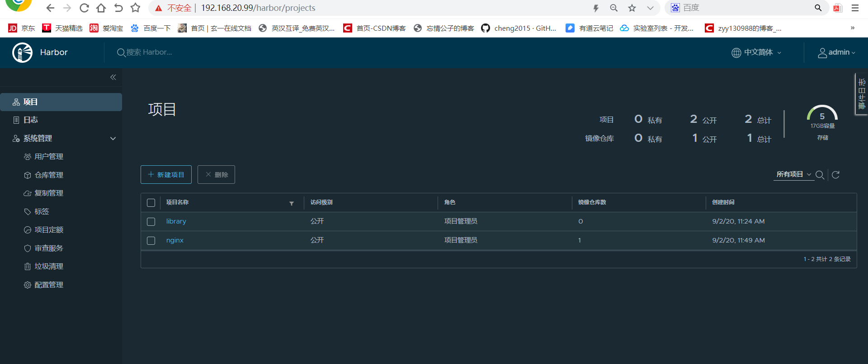Open the 京东 bookmark
Image resolution: width=868 pixels, height=364 pixels.
(21, 28)
